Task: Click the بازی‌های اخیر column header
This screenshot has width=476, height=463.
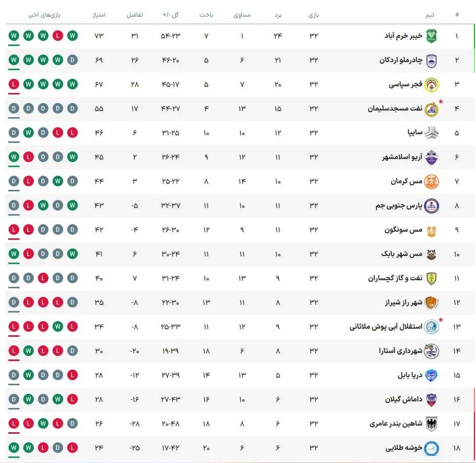Action: (x=44, y=15)
